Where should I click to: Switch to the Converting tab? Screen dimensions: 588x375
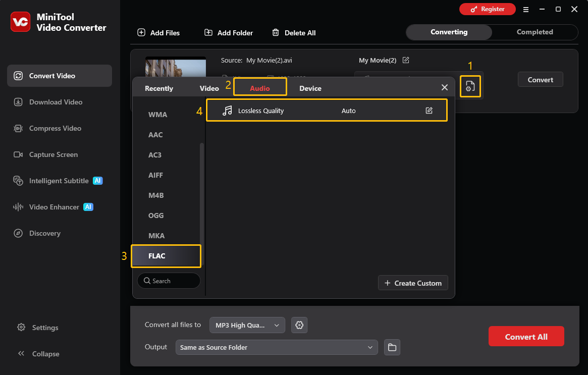(x=449, y=32)
